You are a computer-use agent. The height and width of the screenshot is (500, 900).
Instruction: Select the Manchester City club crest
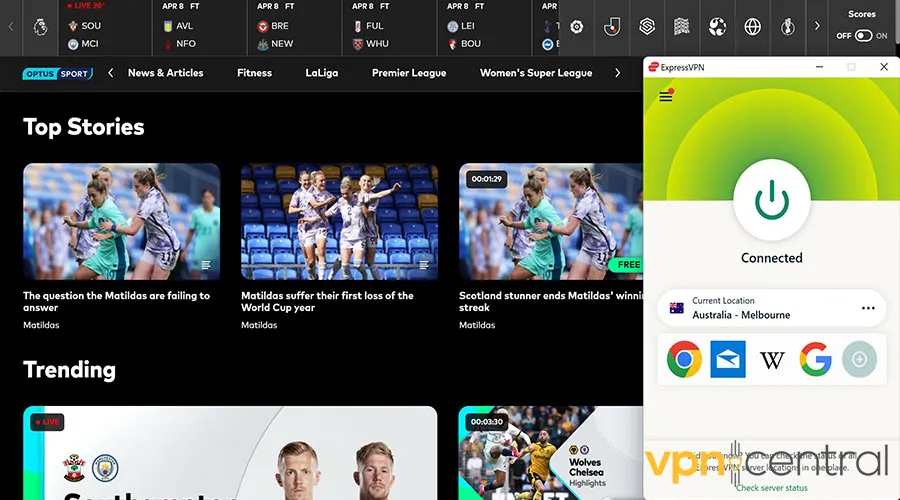(105, 468)
